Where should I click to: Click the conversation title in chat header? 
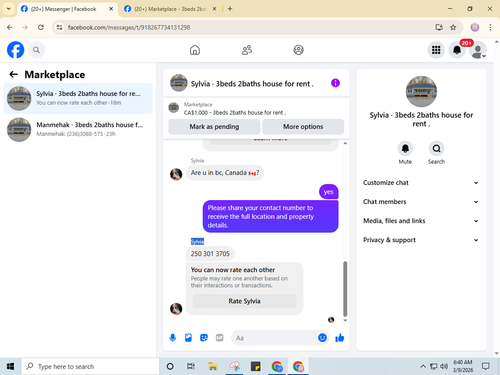(252, 84)
